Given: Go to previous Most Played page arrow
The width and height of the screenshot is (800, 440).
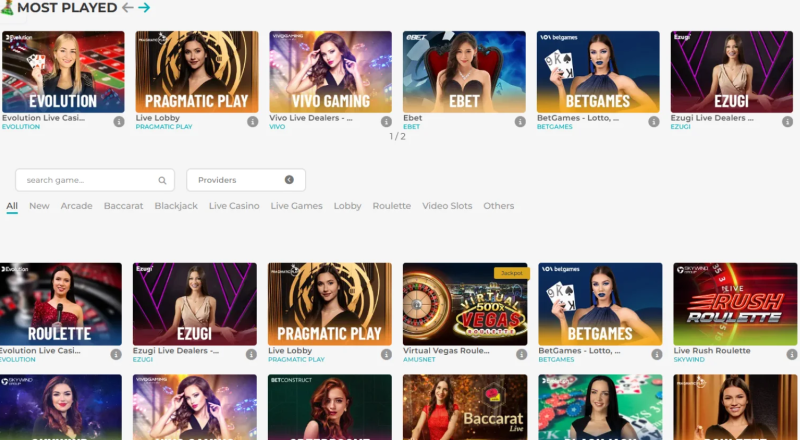Looking at the screenshot, I should tap(128, 8).
